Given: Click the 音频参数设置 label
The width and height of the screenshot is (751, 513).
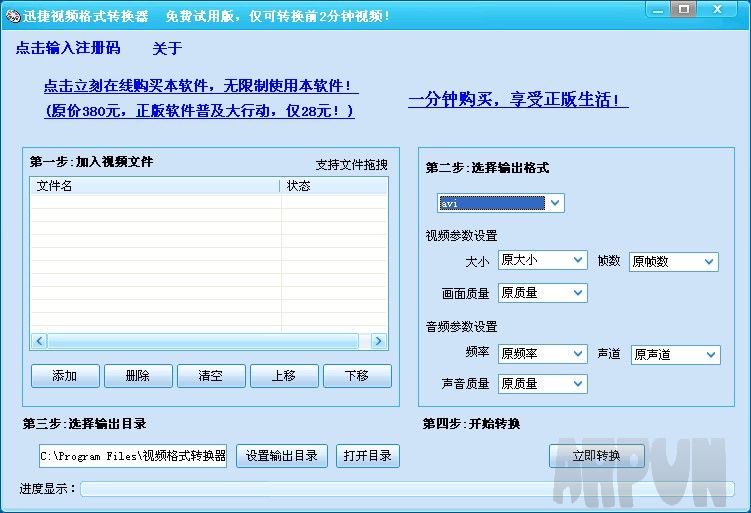Looking at the screenshot, I should (461, 327).
